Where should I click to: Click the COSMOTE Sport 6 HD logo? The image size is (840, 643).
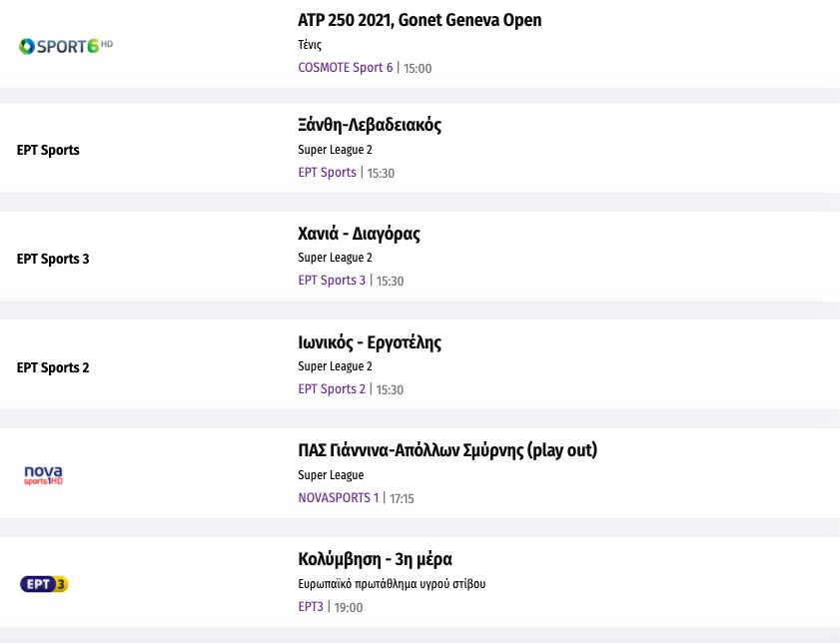66,46
